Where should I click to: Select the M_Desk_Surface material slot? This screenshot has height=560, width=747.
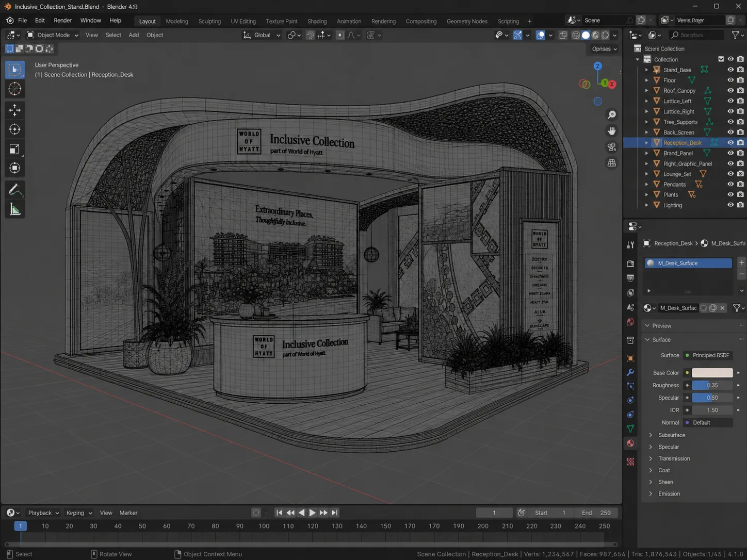[688, 263]
